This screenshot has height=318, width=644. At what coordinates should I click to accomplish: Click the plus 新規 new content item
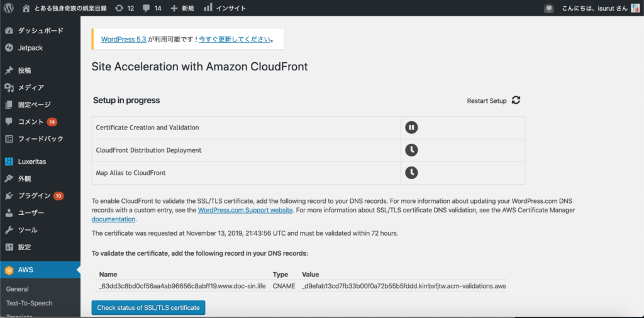(182, 8)
